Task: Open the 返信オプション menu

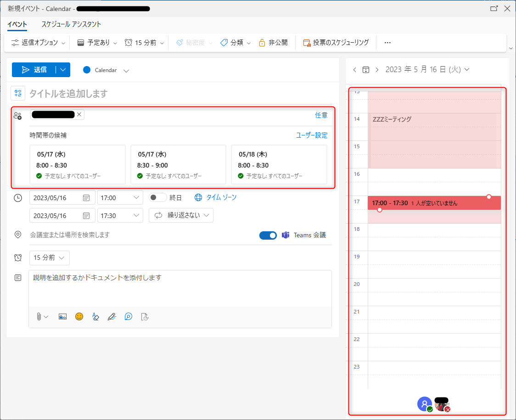Action: pos(38,43)
